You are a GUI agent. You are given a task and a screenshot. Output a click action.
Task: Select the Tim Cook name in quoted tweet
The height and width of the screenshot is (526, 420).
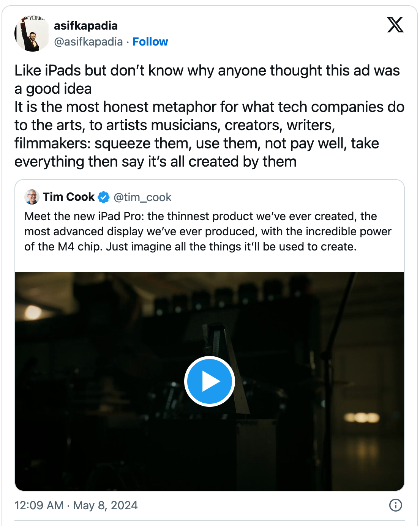[69, 197]
